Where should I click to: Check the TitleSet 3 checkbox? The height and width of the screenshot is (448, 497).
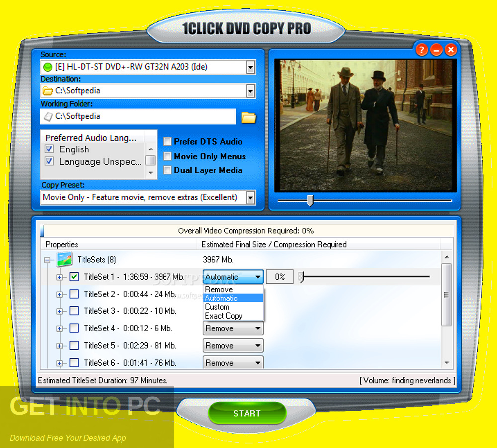[x=74, y=311]
